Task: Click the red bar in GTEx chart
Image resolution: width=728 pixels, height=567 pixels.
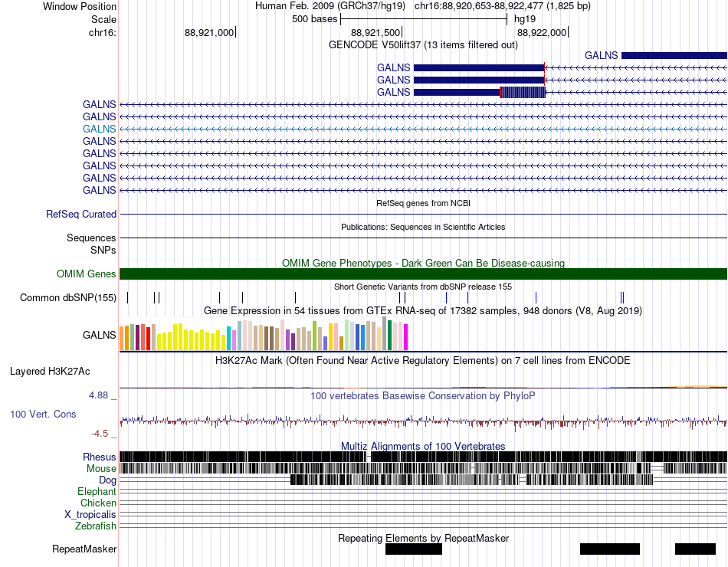Action: [x=148, y=339]
